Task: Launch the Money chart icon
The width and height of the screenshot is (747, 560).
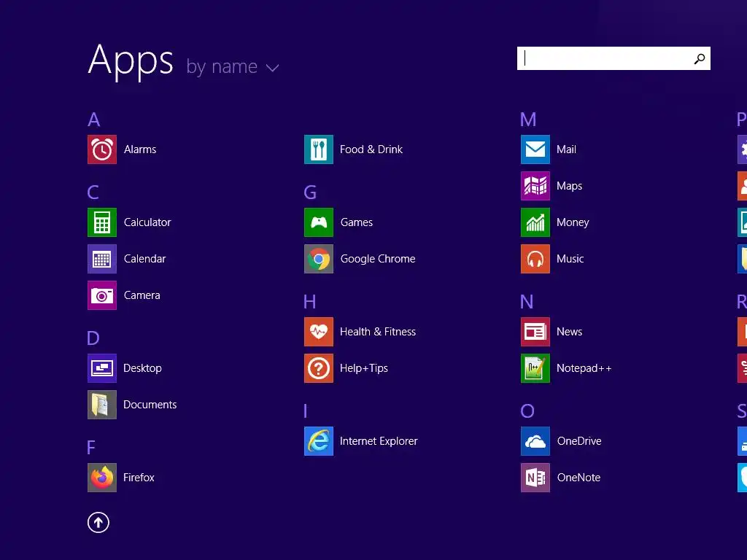Action: pos(535,222)
